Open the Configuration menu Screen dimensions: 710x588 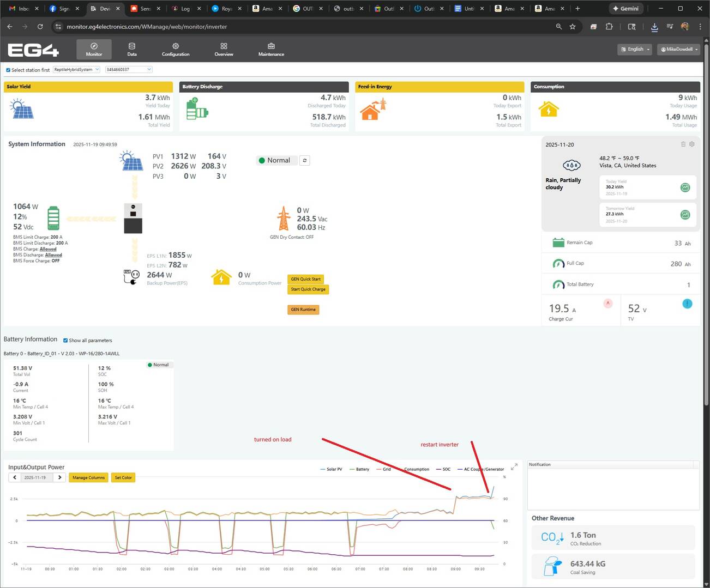[x=176, y=49]
